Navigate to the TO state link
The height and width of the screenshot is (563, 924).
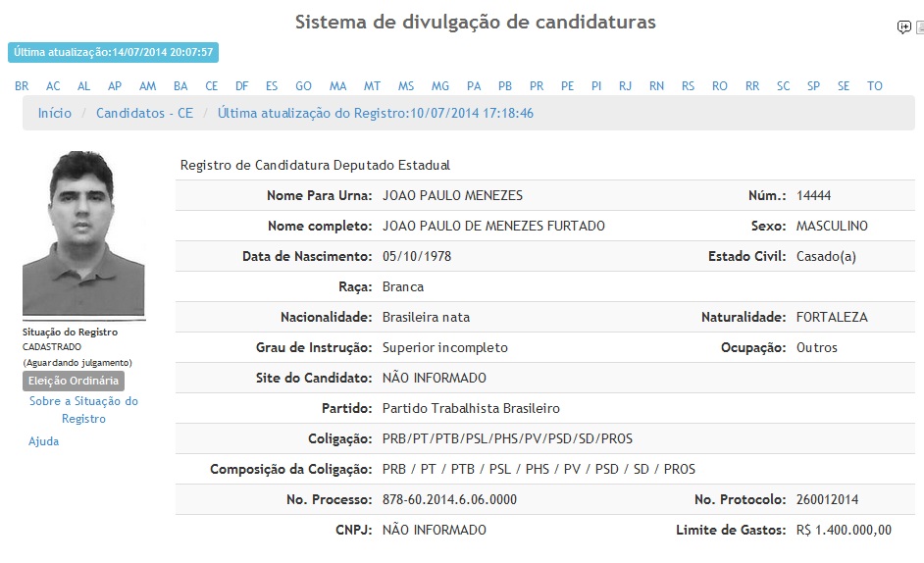click(x=875, y=86)
